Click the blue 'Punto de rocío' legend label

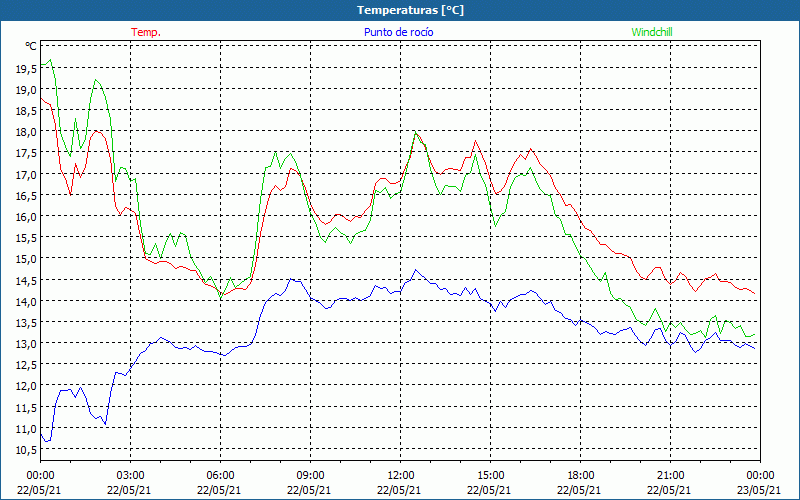(398, 32)
